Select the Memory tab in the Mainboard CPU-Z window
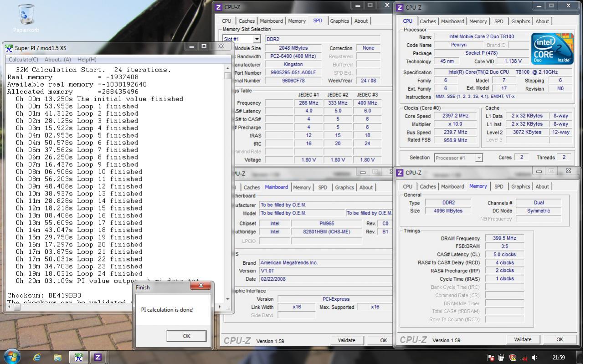Viewport: 601px width, 364px height. tap(302, 187)
